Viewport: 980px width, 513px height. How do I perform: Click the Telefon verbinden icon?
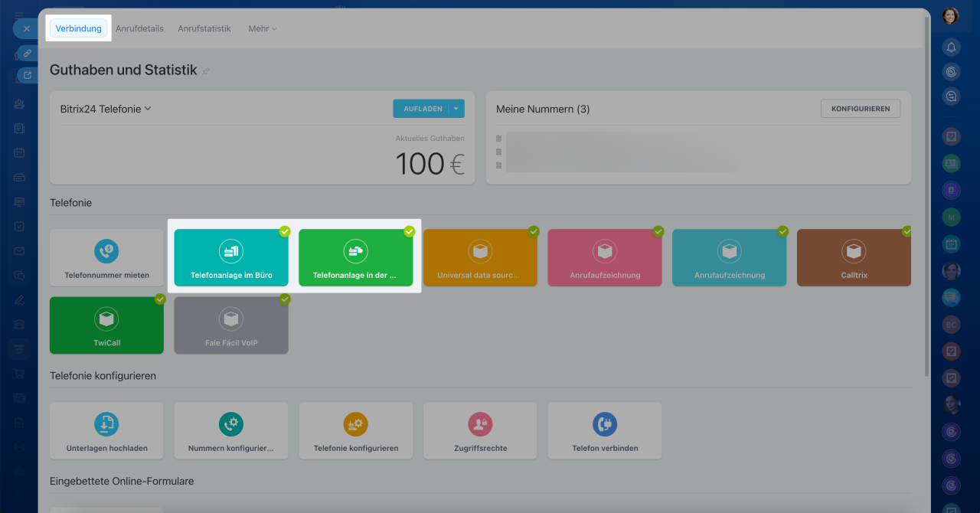coord(605,423)
